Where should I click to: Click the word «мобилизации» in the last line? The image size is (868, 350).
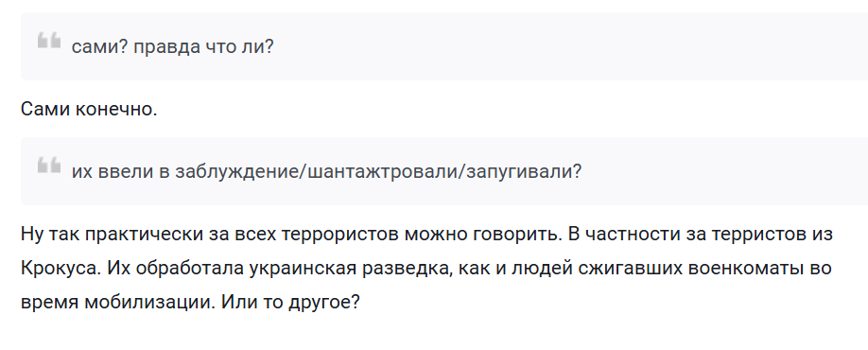148,303
